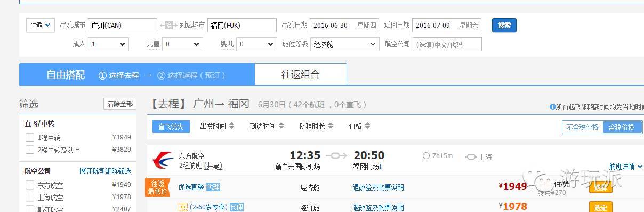Click the 航空公司 airline input field

tap(447, 44)
